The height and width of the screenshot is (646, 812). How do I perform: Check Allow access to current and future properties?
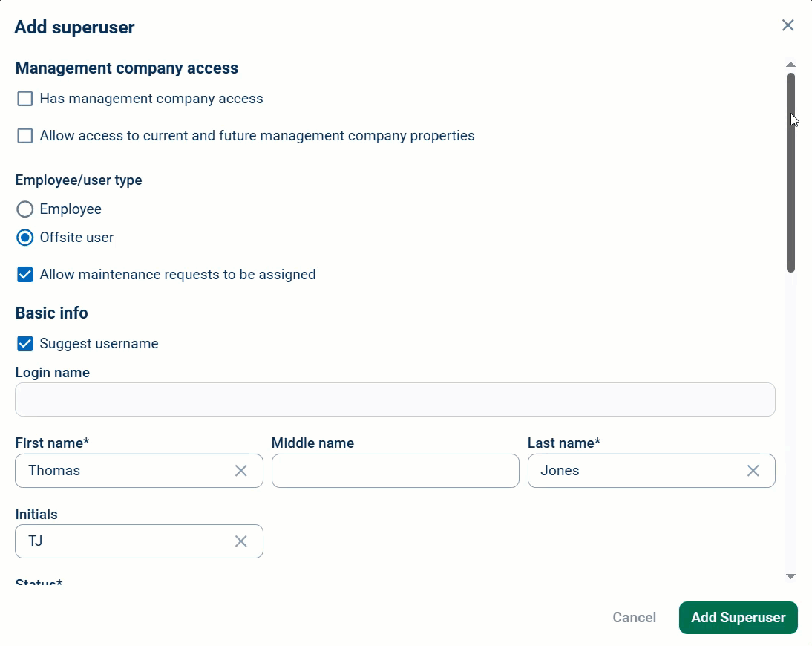pyautogui.click(x=24, y=136)
